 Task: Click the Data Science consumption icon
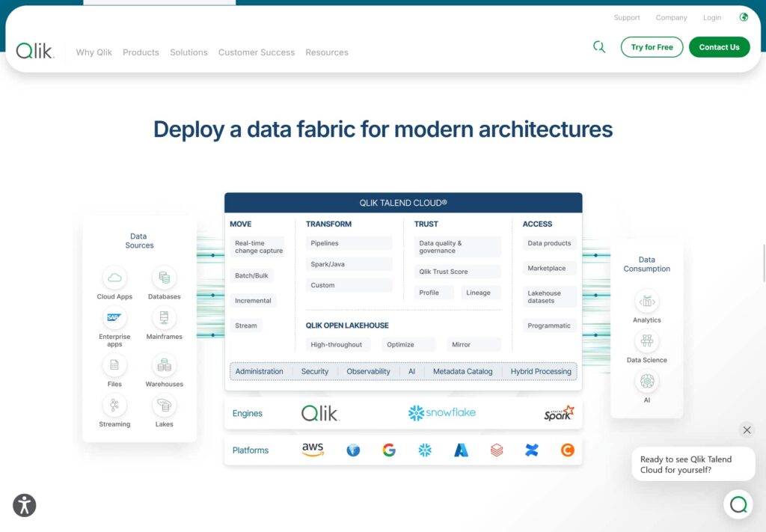tap(647, 341)
